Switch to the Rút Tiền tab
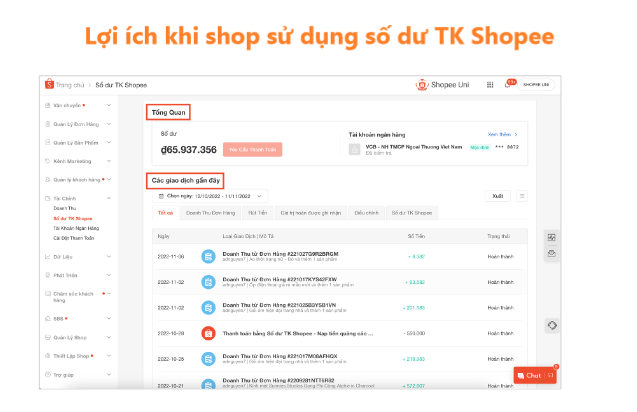Image resolution: width=637 pixels, height=412 pixels. 258,213
